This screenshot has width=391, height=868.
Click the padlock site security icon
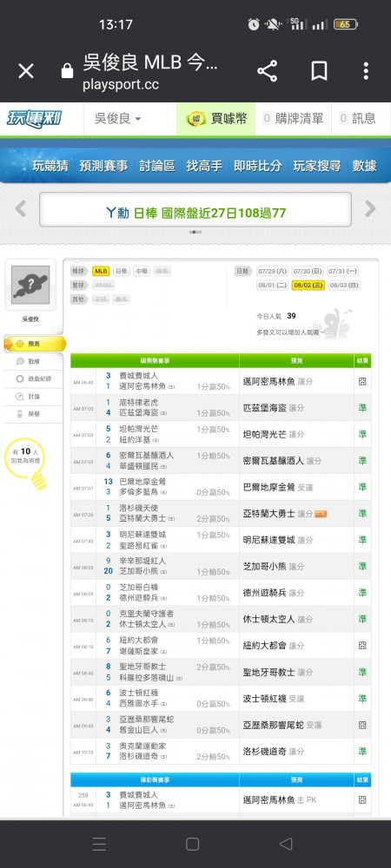[67, 71]
